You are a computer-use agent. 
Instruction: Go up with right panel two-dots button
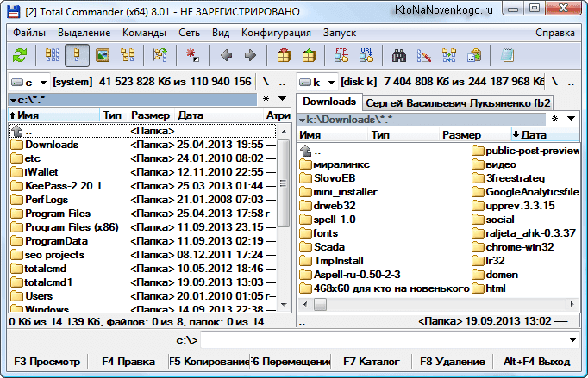click(x=571, y=83)
